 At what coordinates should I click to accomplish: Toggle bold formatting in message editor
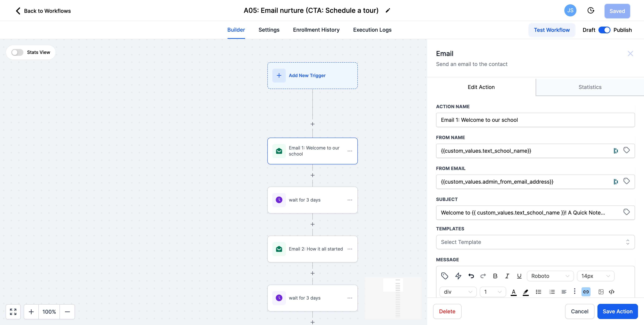click(495, 276)
